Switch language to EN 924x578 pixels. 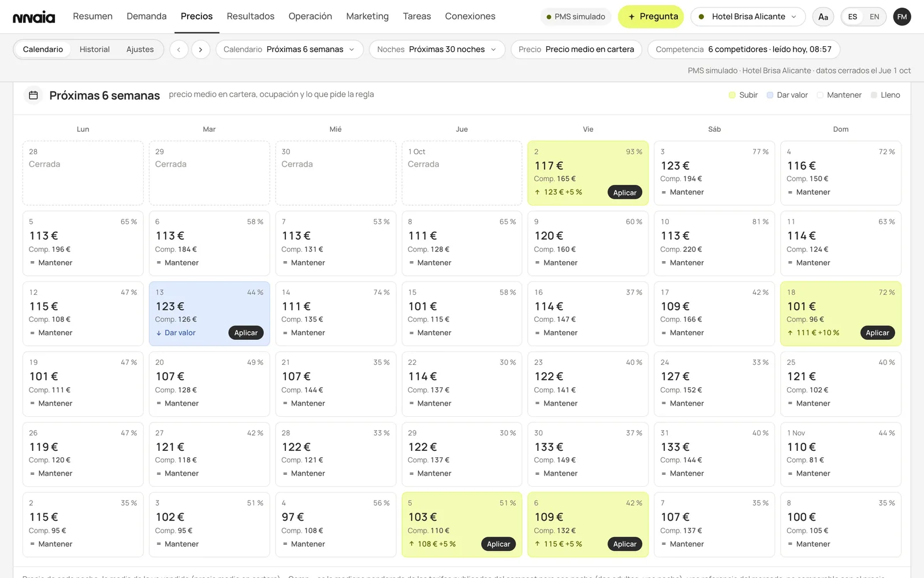tap(874, 17)
